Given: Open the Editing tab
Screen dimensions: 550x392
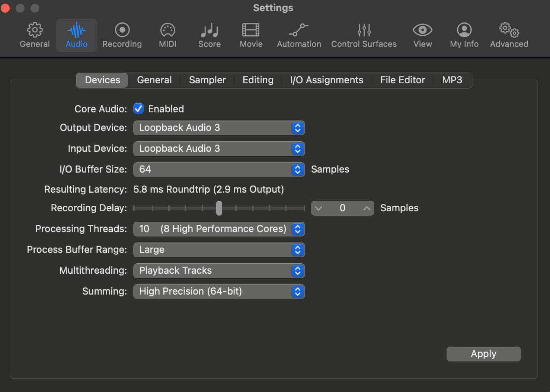Looking at the screenshot, I should pyautogui.click(x=258, y=80).
